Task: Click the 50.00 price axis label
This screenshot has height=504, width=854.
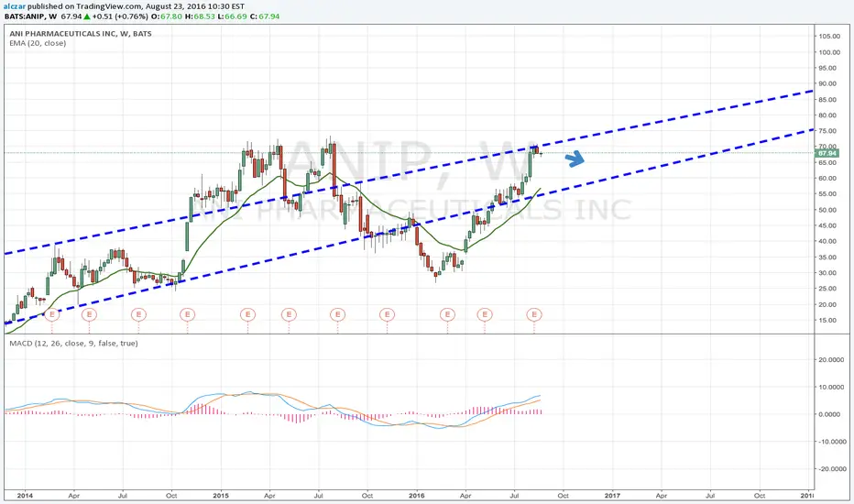Action: tap(829, 210)
